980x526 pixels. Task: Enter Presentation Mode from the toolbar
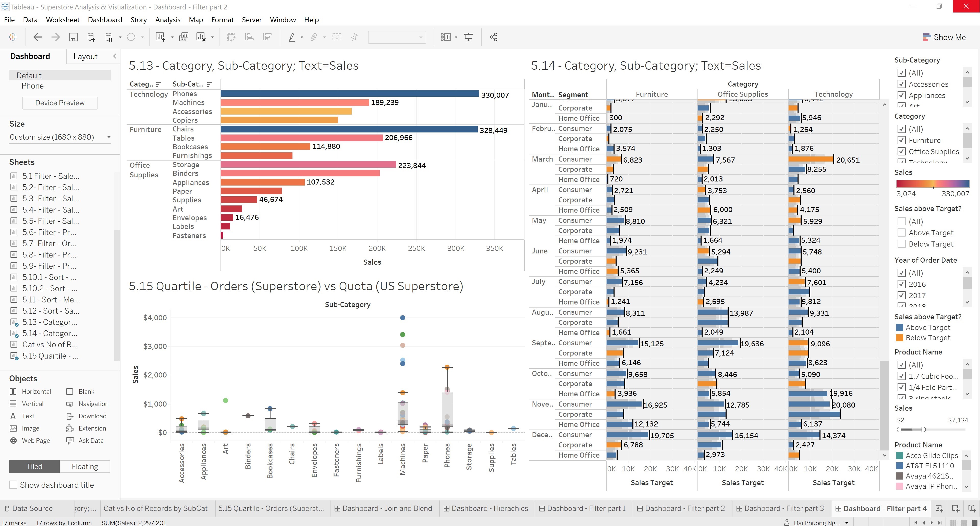tap(468, 37)
